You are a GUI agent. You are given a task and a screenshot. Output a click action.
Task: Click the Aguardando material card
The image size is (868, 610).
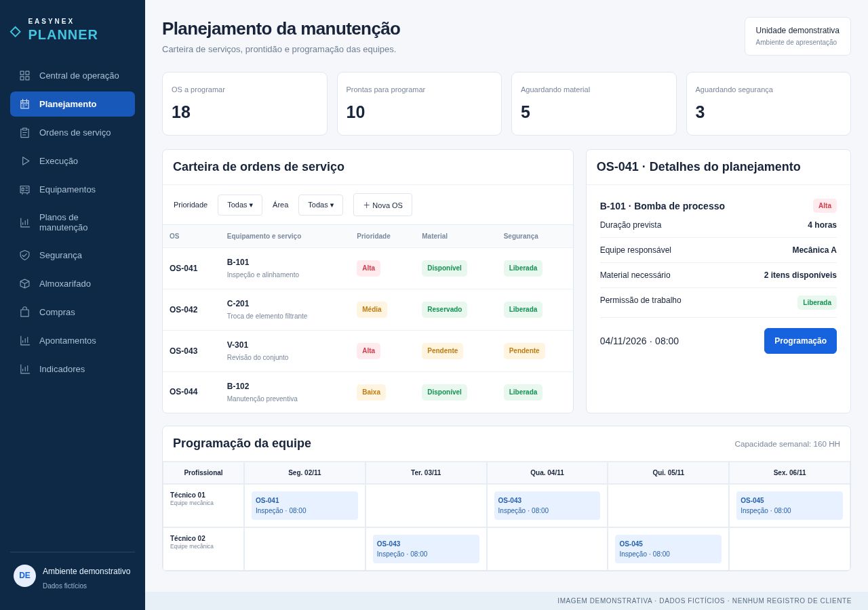[594, 104]
